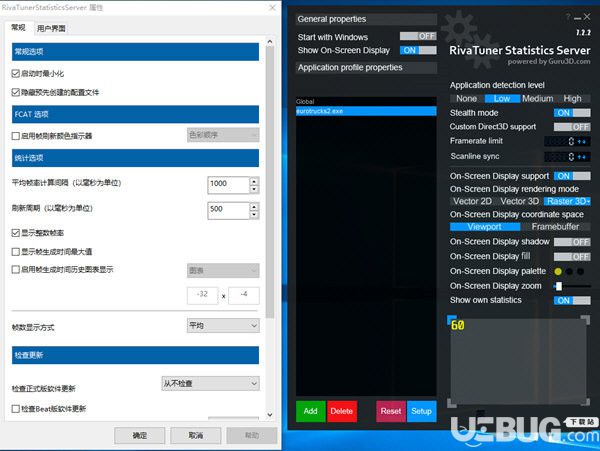The height and width of the screenshot is (451, 600).
Task: Toggle On-Screen Display fill switch
Action: (x=572, y=257)
